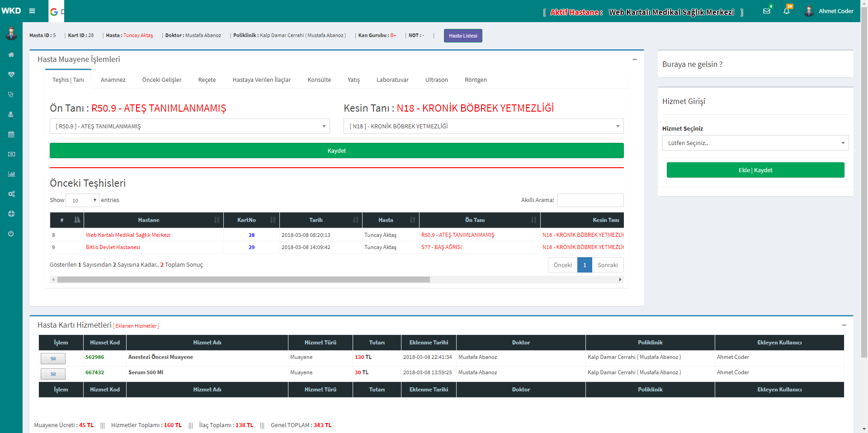Screen dimensions: 868x433
Task: Click the power logout icon
Action: [11, 234]
